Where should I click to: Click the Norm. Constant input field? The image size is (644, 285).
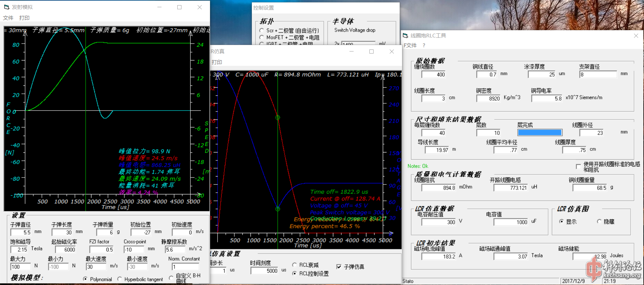pos(186,267)
